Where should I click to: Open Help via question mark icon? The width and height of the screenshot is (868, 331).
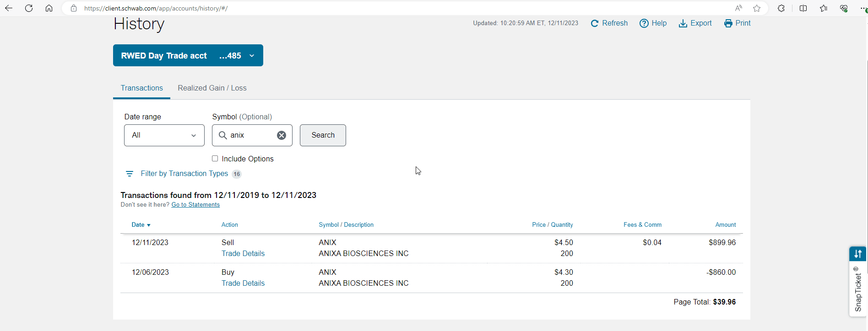(x=644, y=23)
